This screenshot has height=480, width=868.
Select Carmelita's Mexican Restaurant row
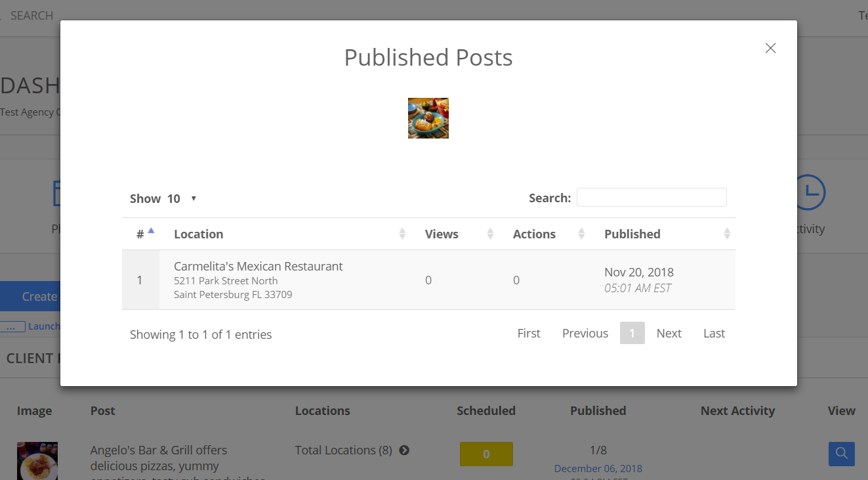(258, 267)
